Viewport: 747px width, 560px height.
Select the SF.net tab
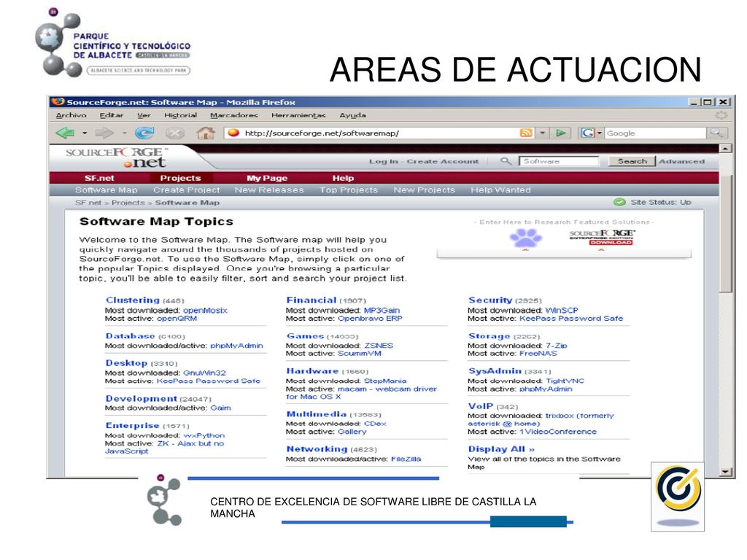click(x=99, y=178)
